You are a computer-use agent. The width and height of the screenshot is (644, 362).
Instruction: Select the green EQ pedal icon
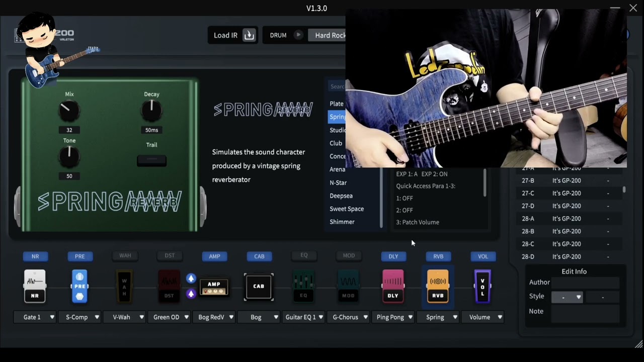pos(303,286)
